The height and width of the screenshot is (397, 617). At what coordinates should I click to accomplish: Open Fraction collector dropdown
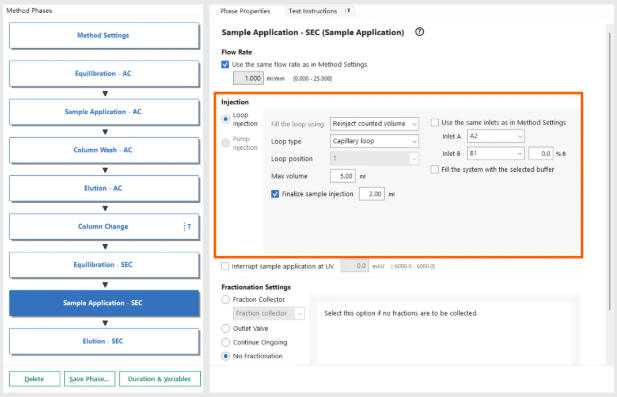click(269, 314)
